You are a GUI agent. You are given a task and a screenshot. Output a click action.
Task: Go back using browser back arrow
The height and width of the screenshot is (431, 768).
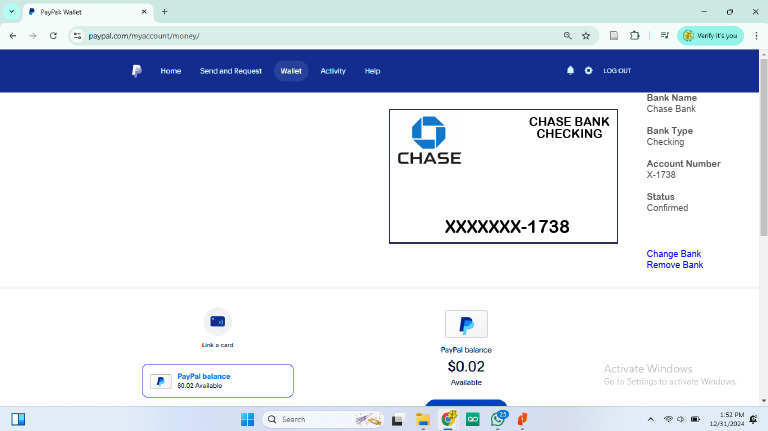[x=13, y=36]
